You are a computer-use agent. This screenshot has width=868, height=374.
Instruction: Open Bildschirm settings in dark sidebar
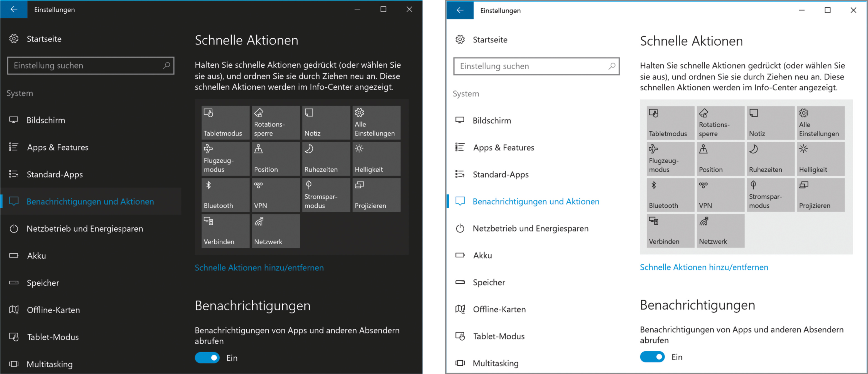(46, 120)
